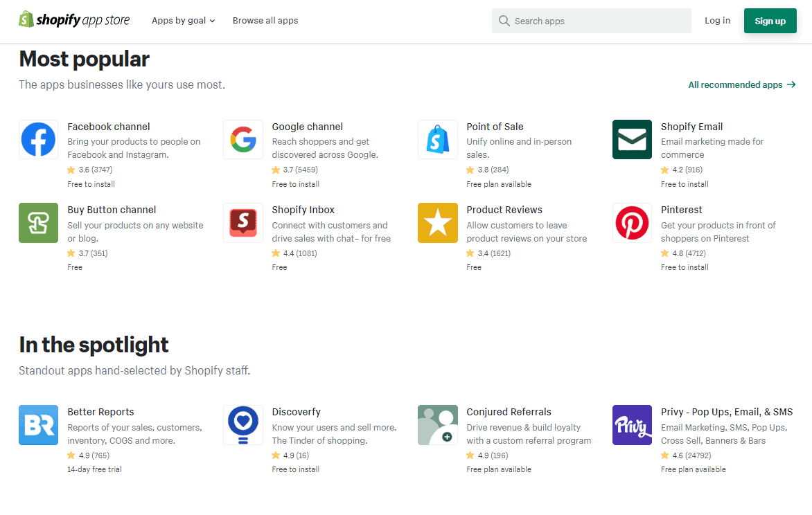Click the Better Reports BR icon
Viewport: 812px width, 515px height.
(x=38, y=425)
